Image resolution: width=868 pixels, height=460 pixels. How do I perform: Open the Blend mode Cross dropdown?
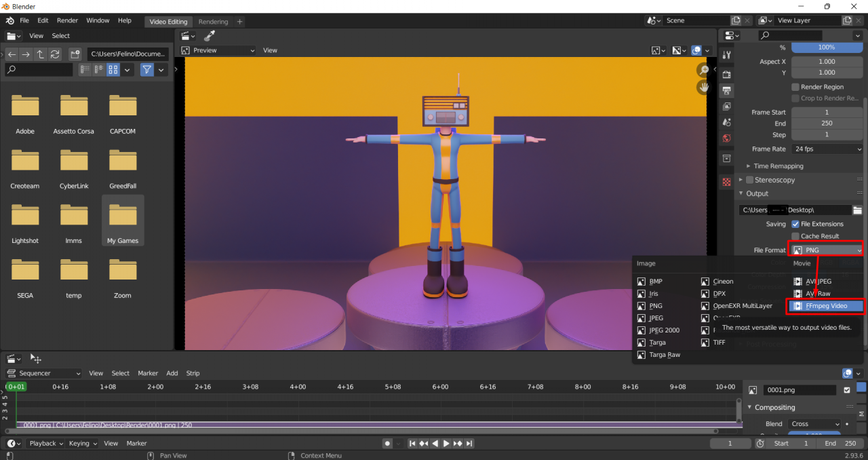[x=815, y=424]
